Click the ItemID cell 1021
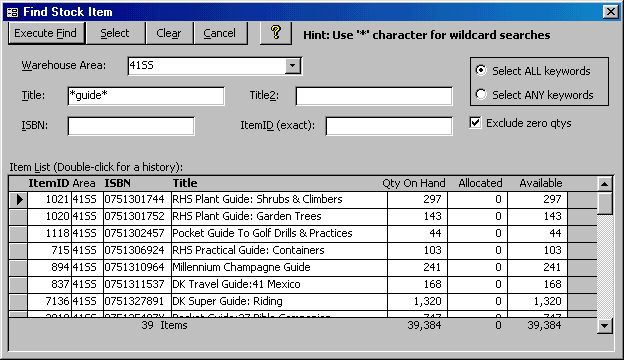 pyautogui.click(x=49, y=199)
